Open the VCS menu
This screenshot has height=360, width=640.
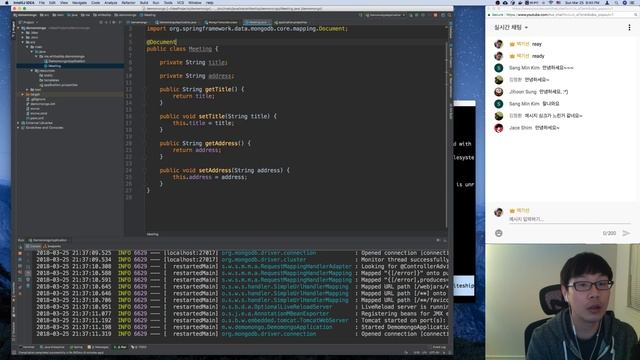pos(180,2)
